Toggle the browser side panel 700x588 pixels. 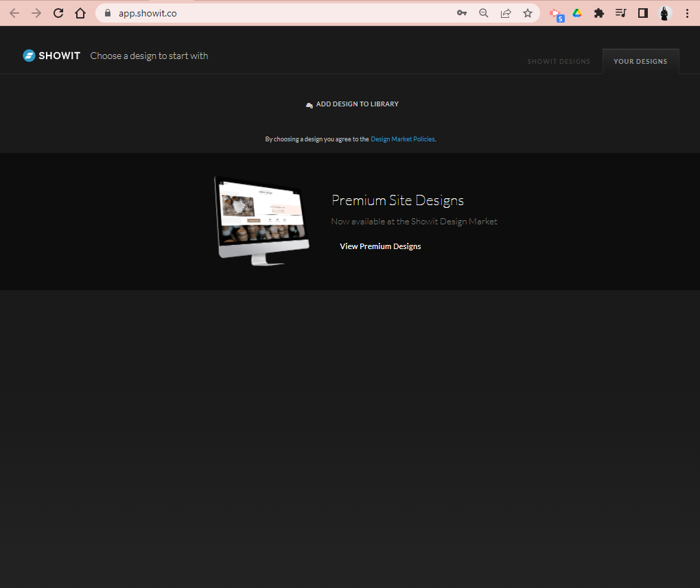point(643,14)
